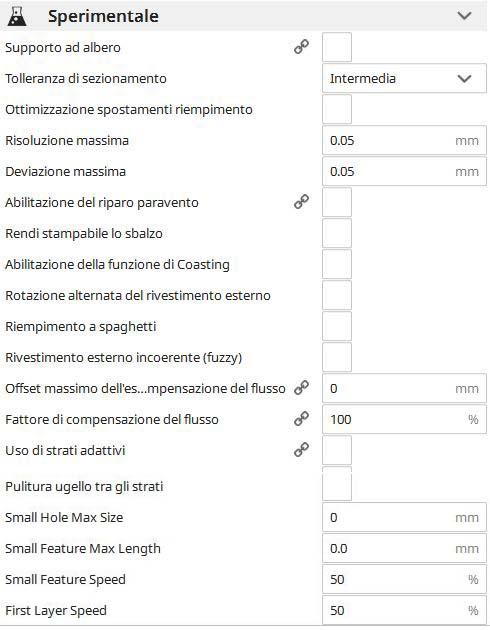Enable Supporto ad albero checkbox

tap(337, 47)
